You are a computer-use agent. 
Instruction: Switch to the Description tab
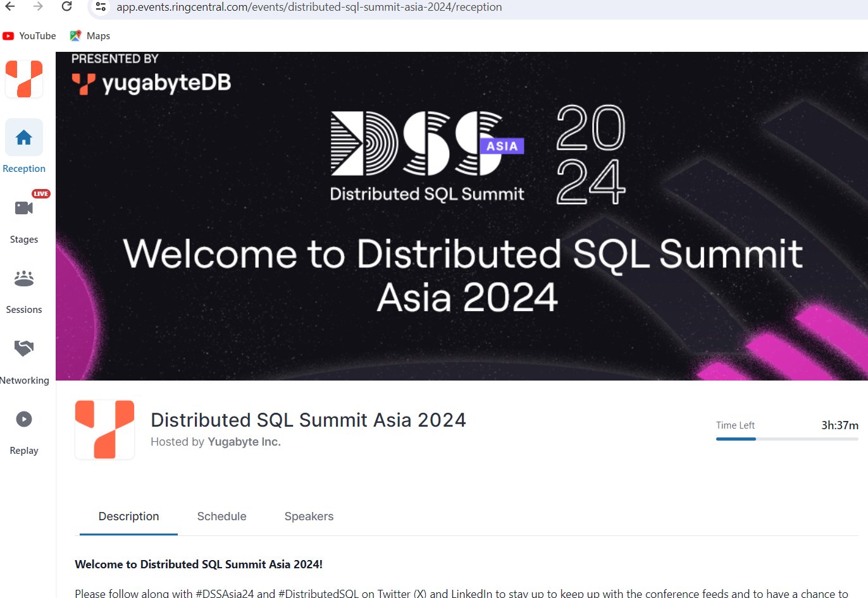click(x=129, y=516)
